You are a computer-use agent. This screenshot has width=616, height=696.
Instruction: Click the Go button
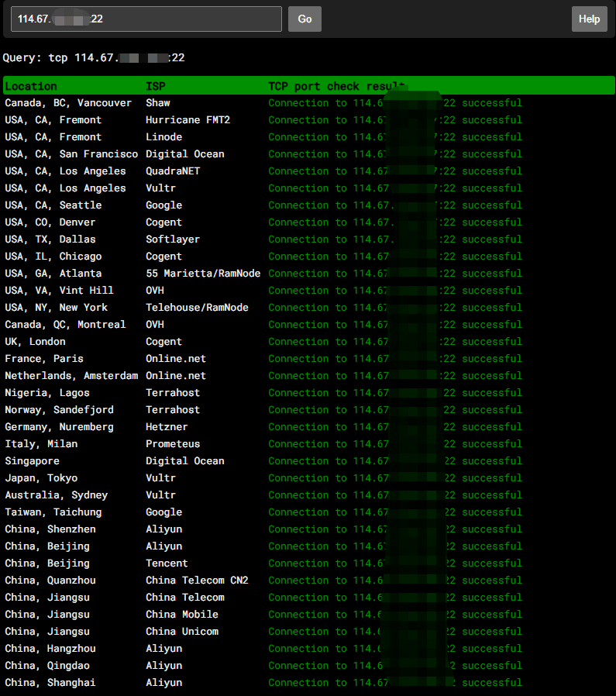[305, 19]
